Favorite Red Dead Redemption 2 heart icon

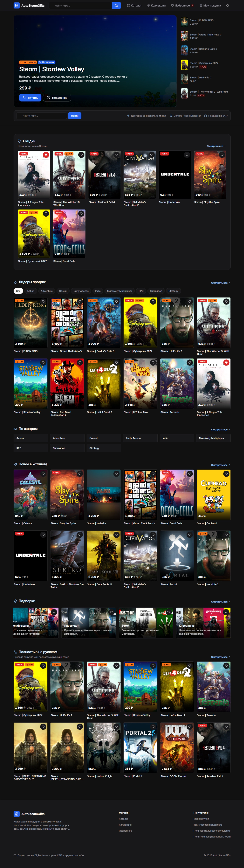pyautogui.click(x=80, y=363)
